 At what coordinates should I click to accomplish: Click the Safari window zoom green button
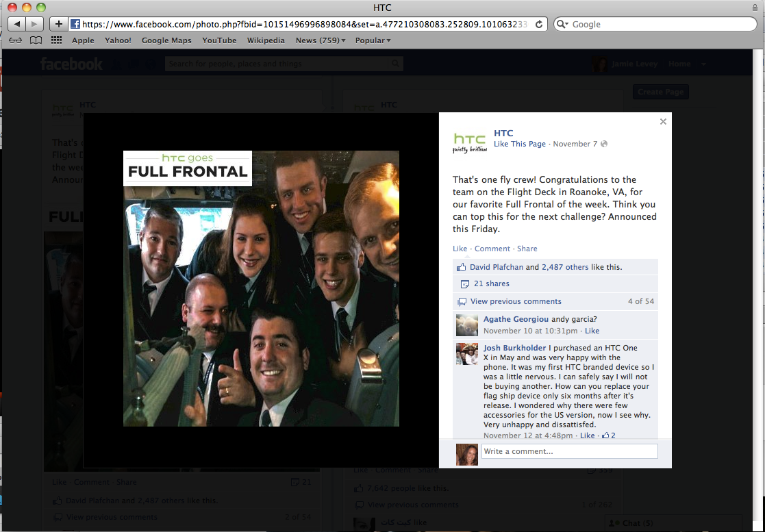[x=41, y=8]
